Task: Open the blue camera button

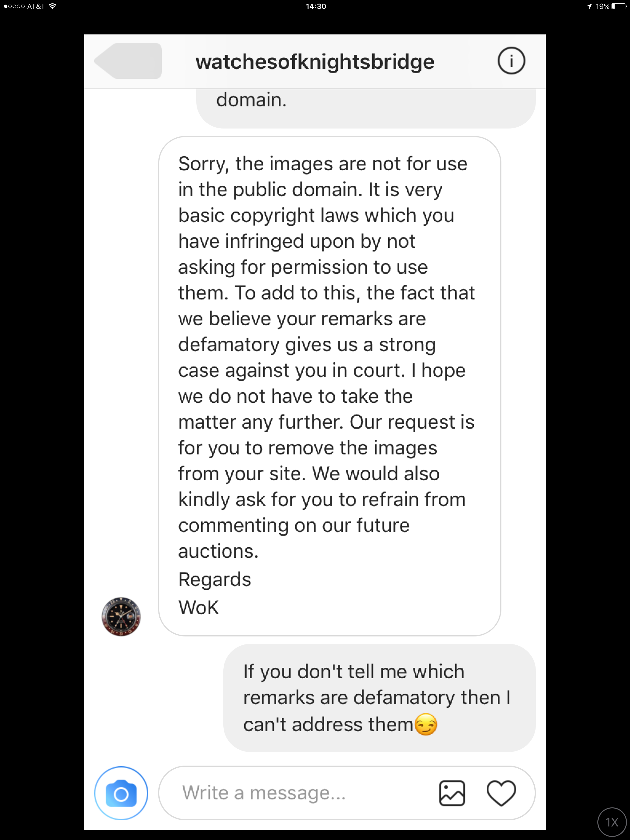Action: pyautogui.click(x=121, y=793)
